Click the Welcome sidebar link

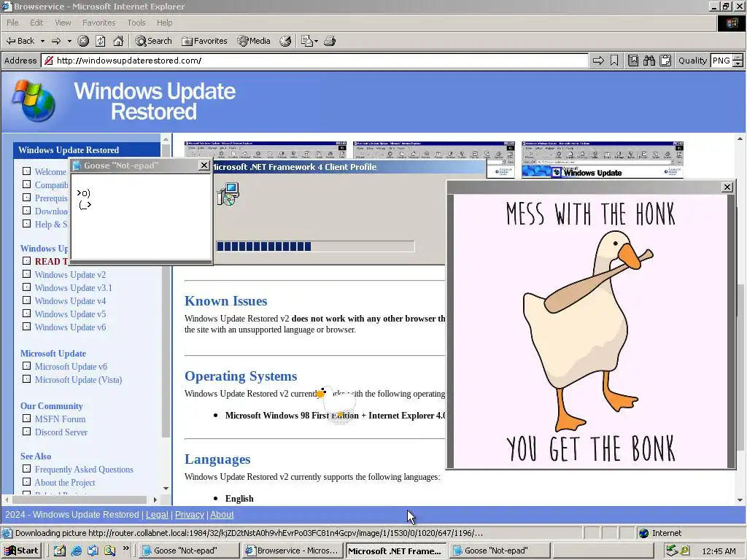(x=50, y=172)
